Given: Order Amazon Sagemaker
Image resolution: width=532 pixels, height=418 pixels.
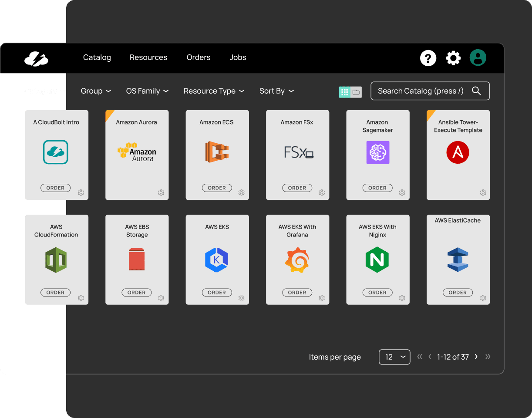Looking at the screenshot, I should 377,188.
